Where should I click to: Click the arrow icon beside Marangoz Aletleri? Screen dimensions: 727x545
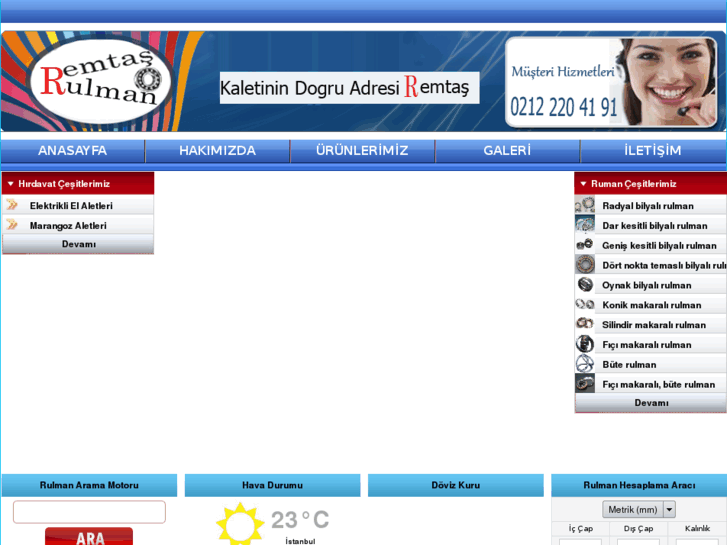tap(12, 225)
